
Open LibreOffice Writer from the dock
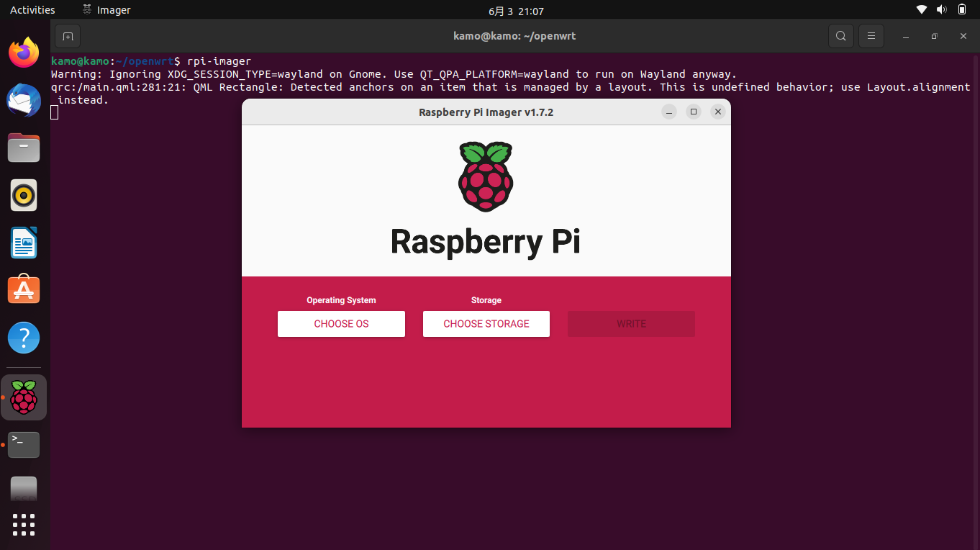click(x=24, y=243)
